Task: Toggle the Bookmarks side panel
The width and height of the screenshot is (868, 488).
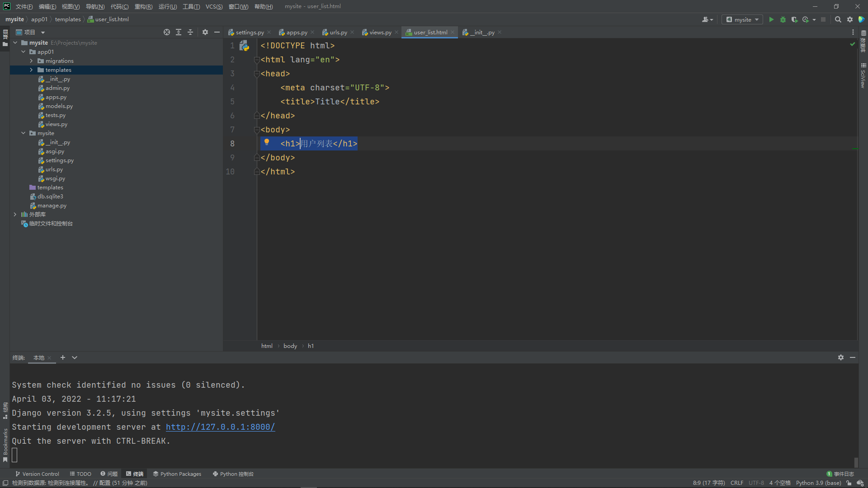Action: coord(5,445)
